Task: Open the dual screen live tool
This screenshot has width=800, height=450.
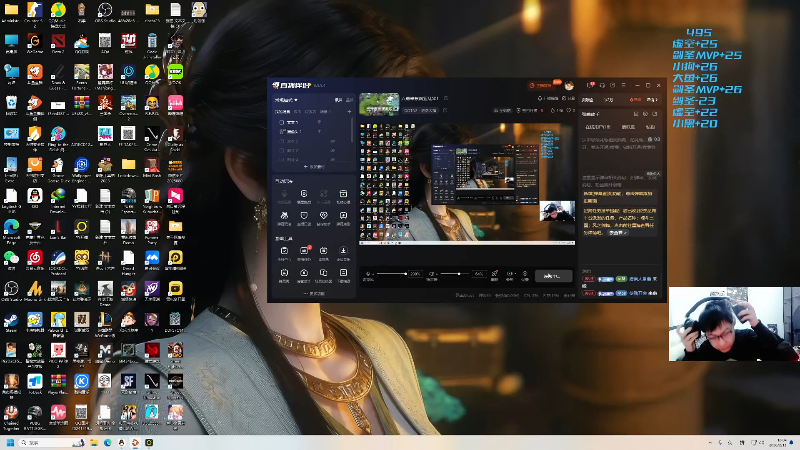Action: pos(323,274)
